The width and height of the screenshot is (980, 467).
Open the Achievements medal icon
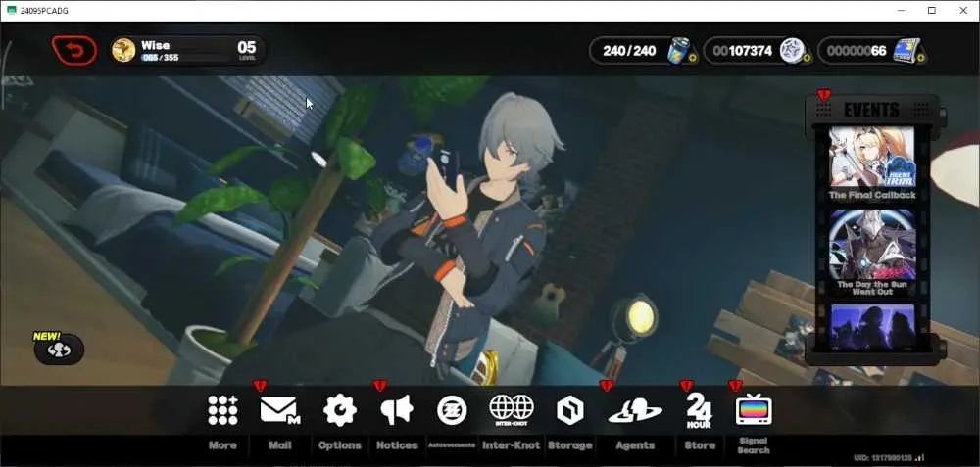(x=452, y=411)
